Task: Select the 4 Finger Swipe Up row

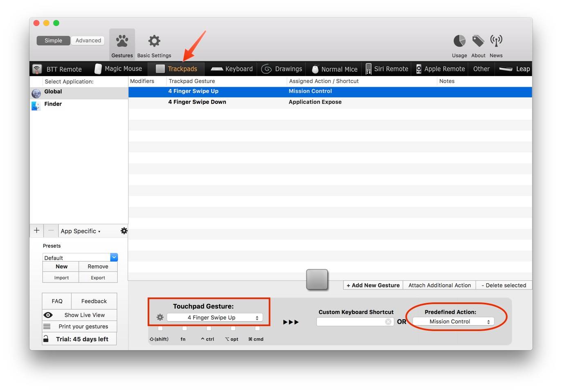Action: (330, 91)
